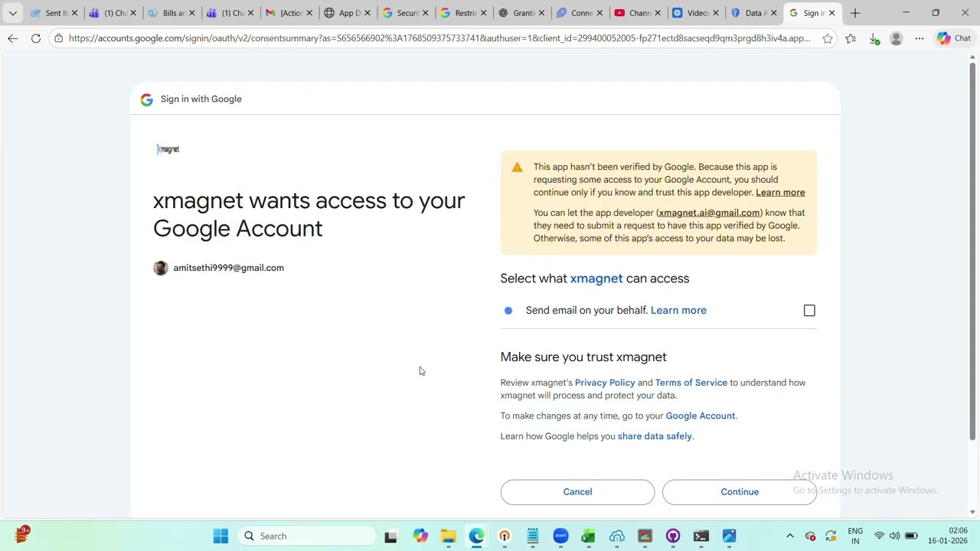
Task: Click the page vertical scrollbar
Action: 973,253
